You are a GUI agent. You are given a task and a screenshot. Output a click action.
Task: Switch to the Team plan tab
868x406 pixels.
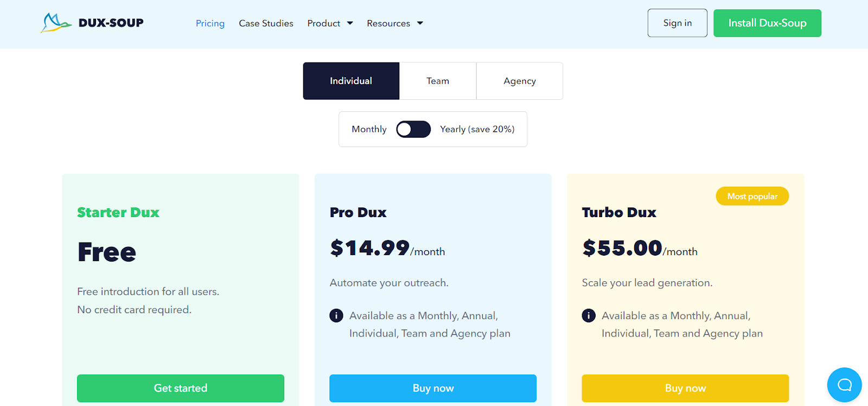coord(438,81)
